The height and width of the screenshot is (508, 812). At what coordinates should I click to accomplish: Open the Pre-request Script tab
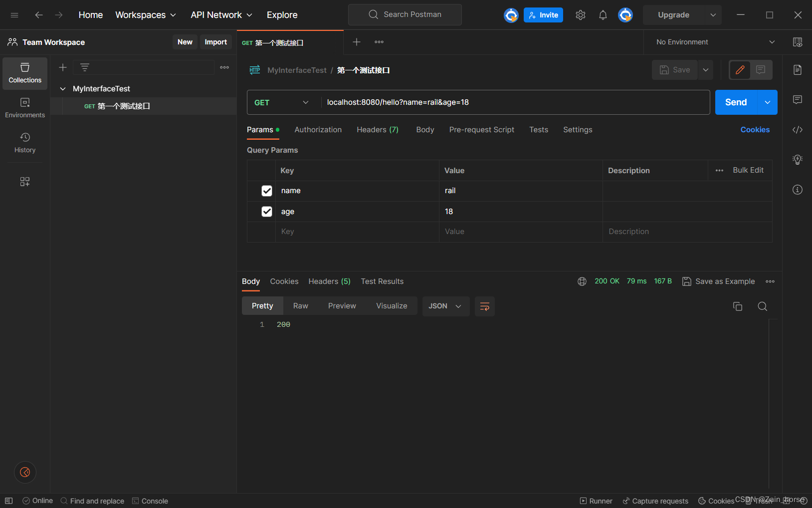[481, 130]
